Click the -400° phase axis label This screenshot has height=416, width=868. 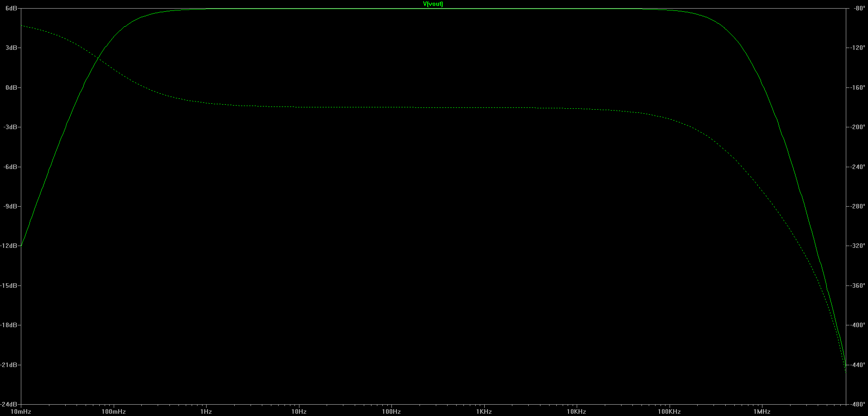click(858, 325)
